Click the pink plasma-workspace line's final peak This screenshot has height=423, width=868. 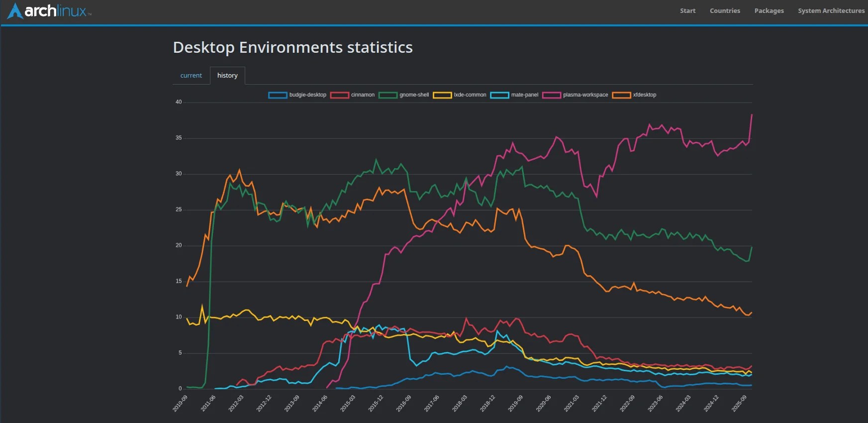tap(752, 115)
